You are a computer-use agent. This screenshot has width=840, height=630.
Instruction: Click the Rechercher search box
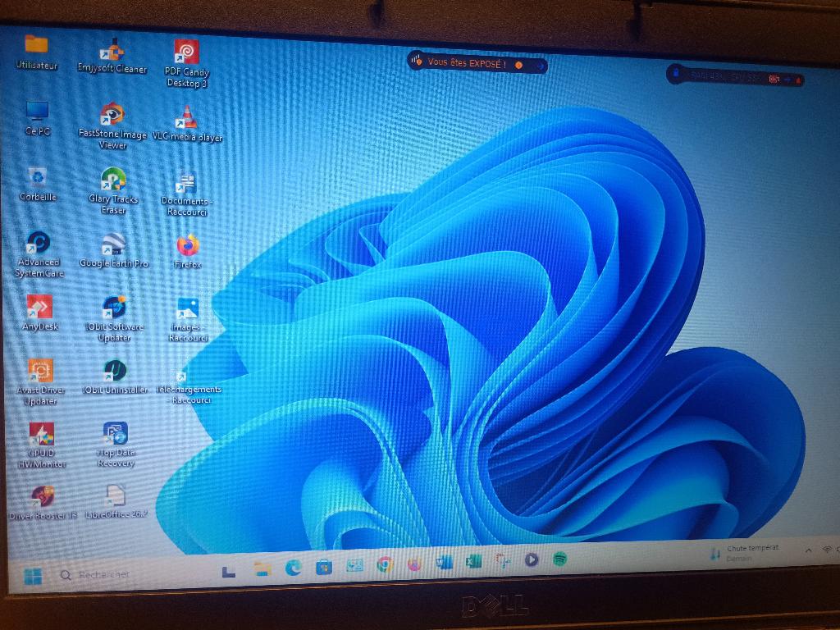[97, 574]
